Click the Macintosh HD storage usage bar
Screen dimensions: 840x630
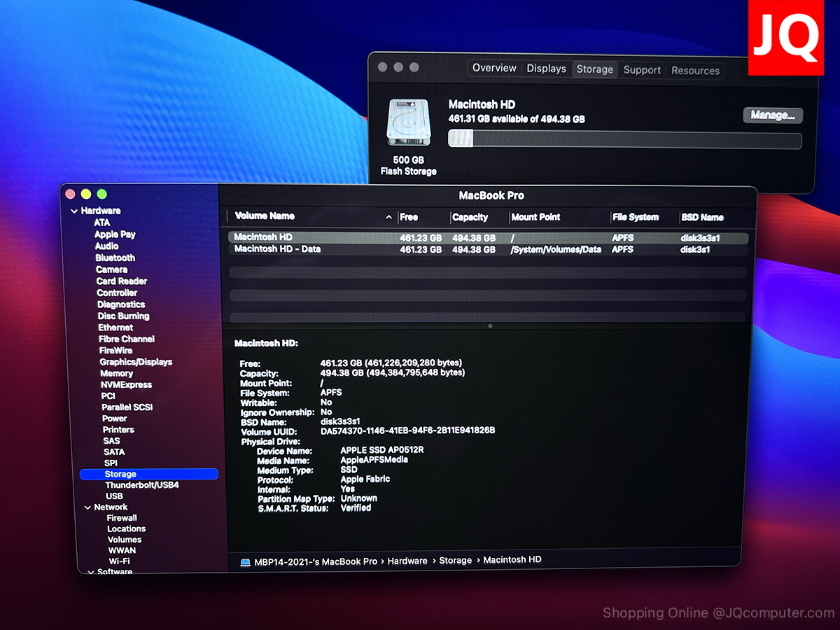click(x=624, y=140)
